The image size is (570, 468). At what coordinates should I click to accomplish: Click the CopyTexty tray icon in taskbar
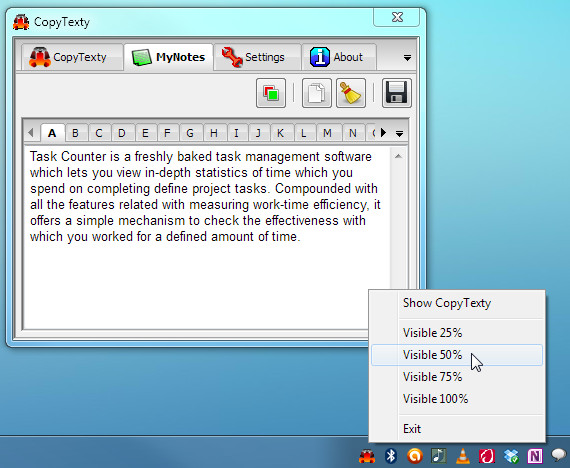pos(367,456)
